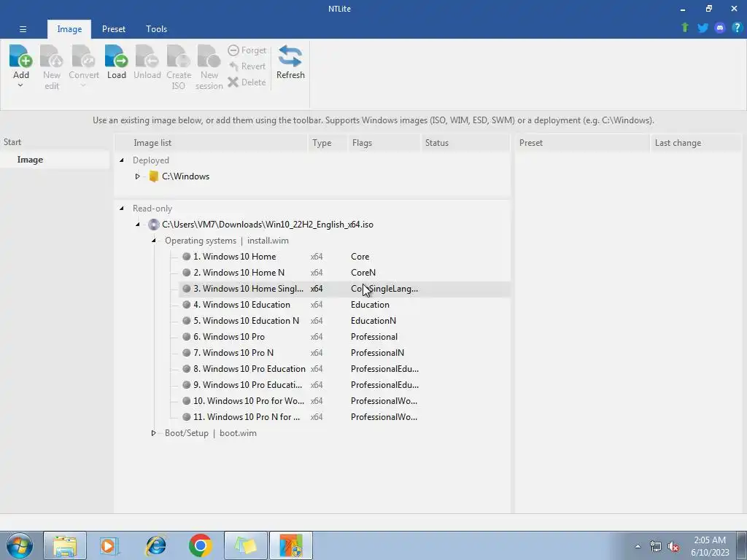Refresh the image list
This screenshot has width=747, height=560.
point(290,62)
